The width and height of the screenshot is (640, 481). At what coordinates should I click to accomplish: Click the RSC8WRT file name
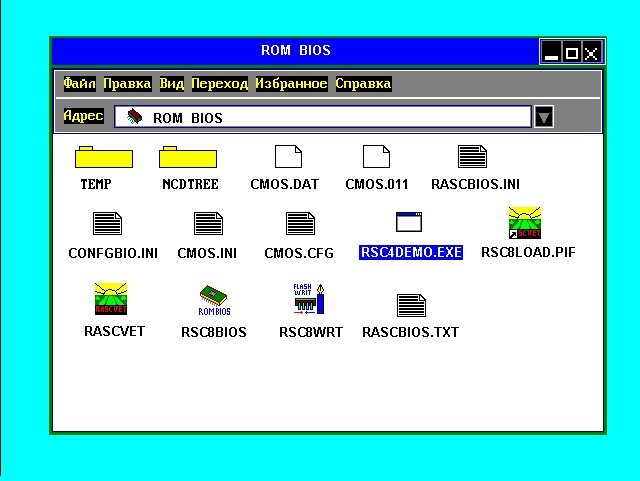tap(311, 332)
